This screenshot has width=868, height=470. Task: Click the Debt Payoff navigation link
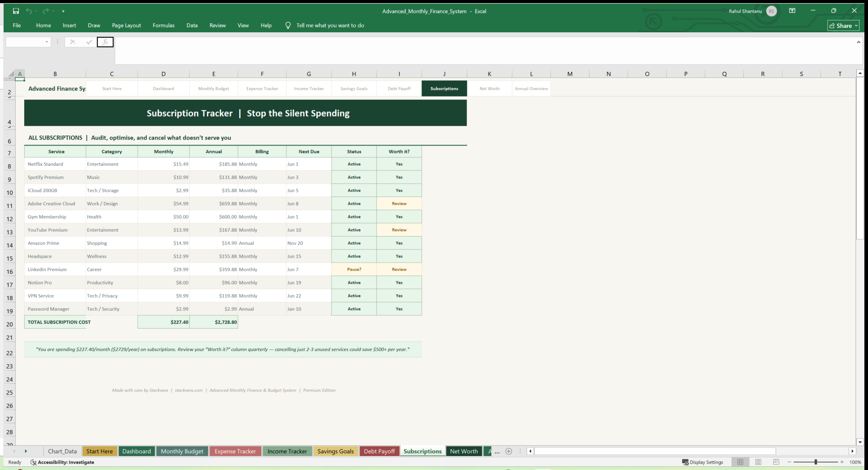399,89
